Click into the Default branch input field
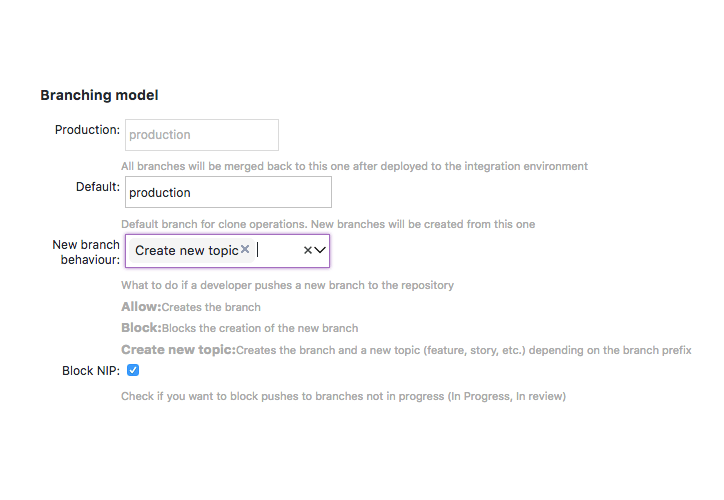 click(228, 192)
